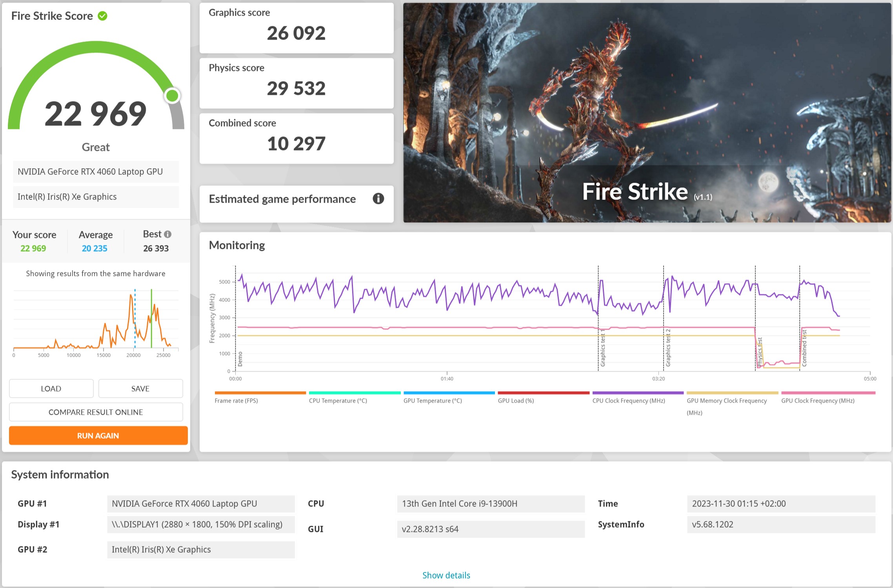
Task: Click the green validation checkmark icon
Action: click(103, 16)
